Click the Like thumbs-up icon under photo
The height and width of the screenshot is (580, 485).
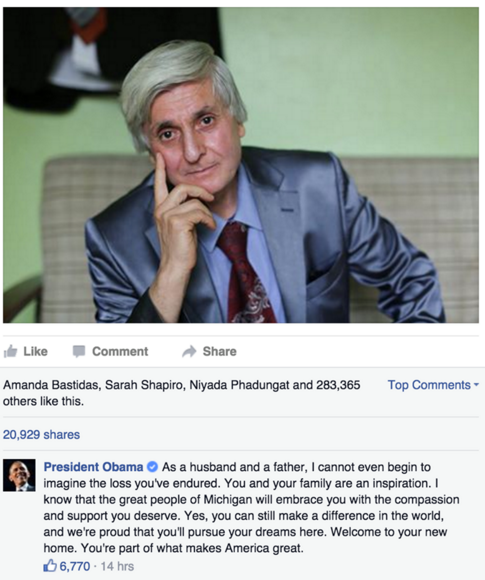click(10, 351)
